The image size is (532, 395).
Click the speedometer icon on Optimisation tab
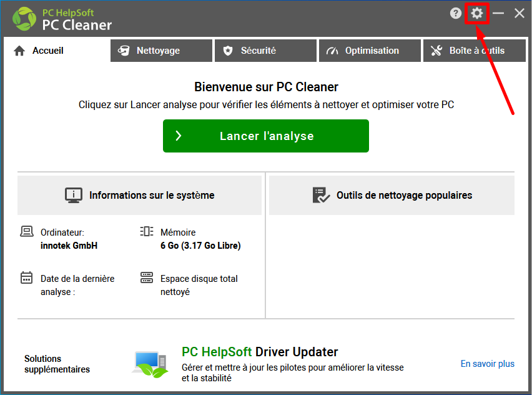(332, 51)
